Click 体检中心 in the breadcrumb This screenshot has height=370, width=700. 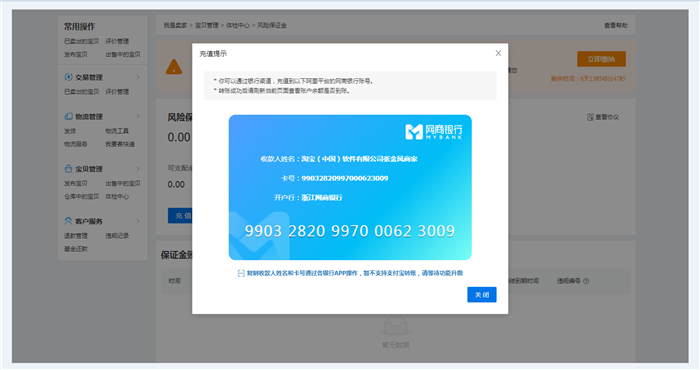click(238, 25)
